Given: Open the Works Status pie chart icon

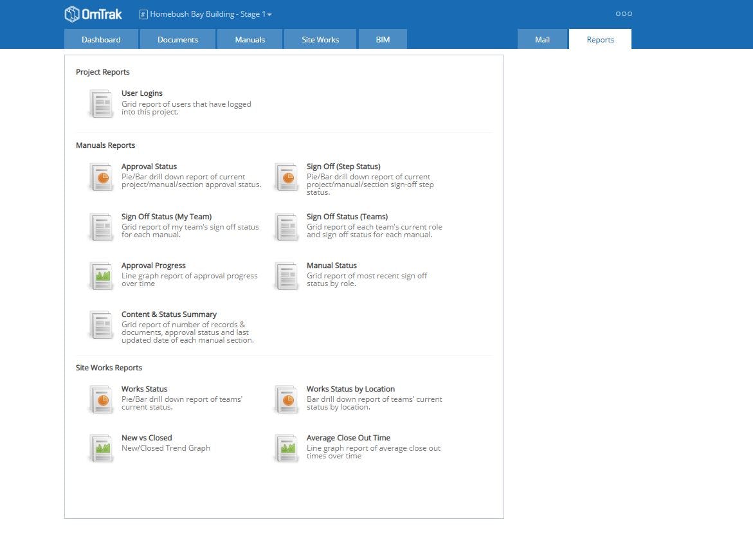Looking at the screenshot, I should coord(100,399).
